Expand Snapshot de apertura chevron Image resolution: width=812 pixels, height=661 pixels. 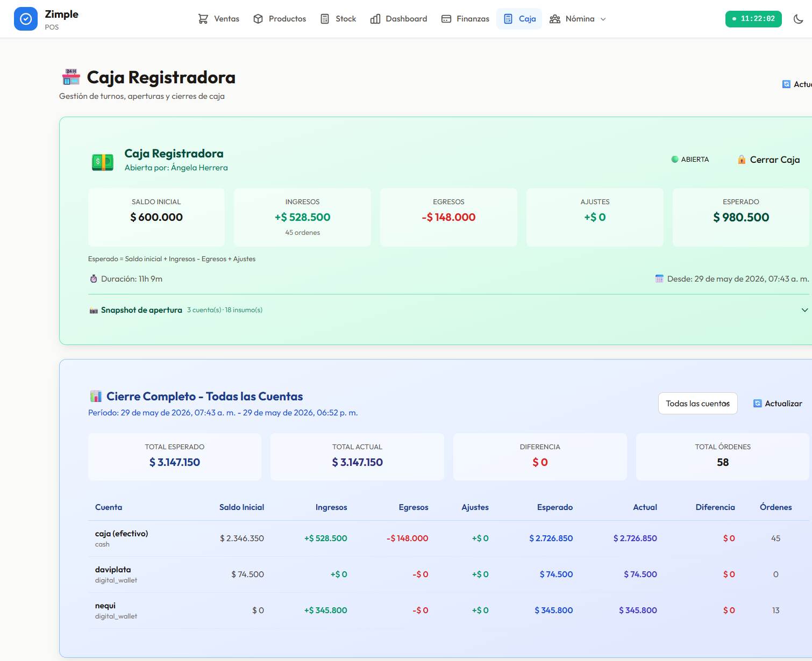pos(804,310)
